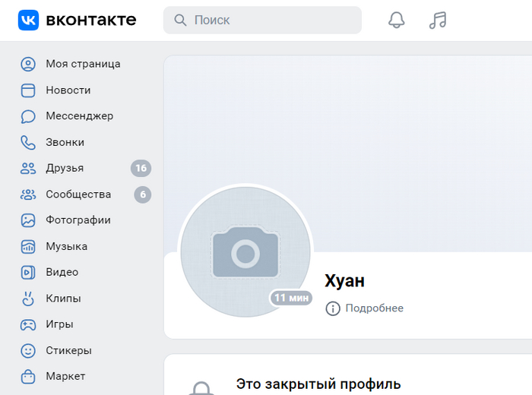
Task: Open Видео in the sidebar
Action: [x=62, y=272]
